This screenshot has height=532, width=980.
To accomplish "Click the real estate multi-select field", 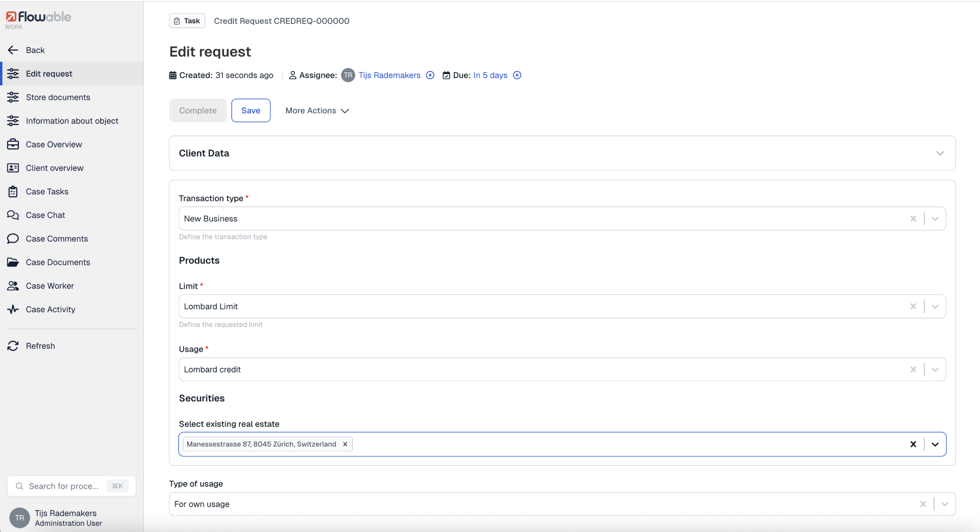I will click(x=562, y=444).
